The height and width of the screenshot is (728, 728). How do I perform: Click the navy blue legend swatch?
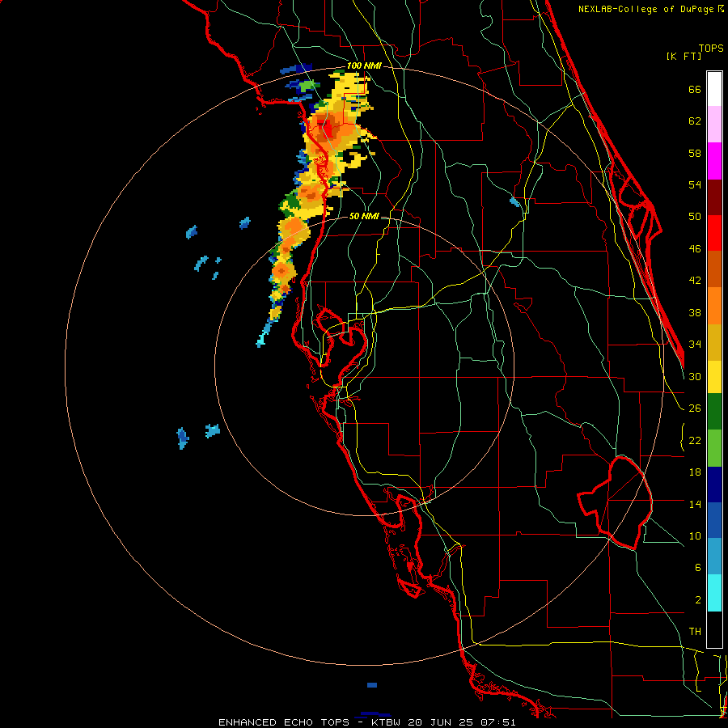pos(714,485)
